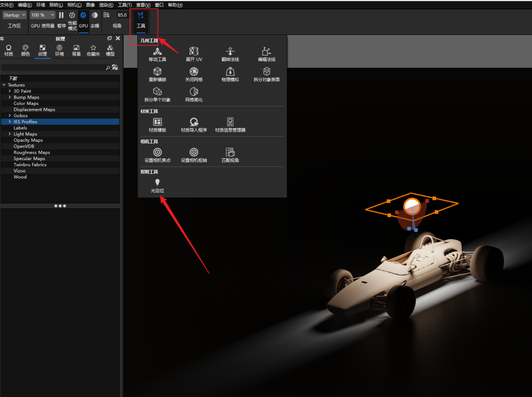Switch to the 颜色 colors library tab

[26, 50]
